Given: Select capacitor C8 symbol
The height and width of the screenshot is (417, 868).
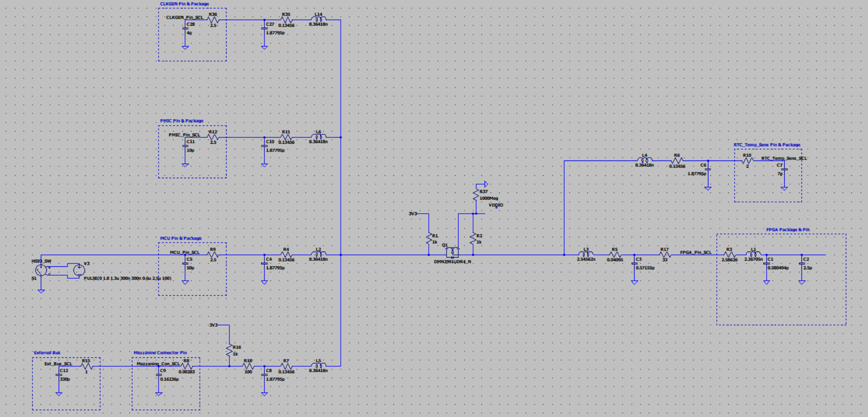Looking at the screenshot, I should [x=264, y=375].
